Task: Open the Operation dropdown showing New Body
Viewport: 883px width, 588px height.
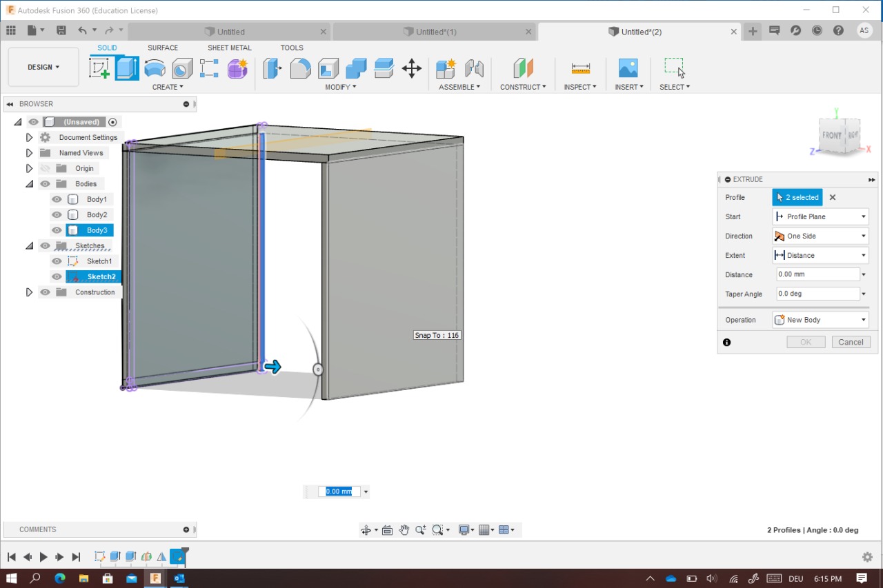Action: click(x=820, y=320)
